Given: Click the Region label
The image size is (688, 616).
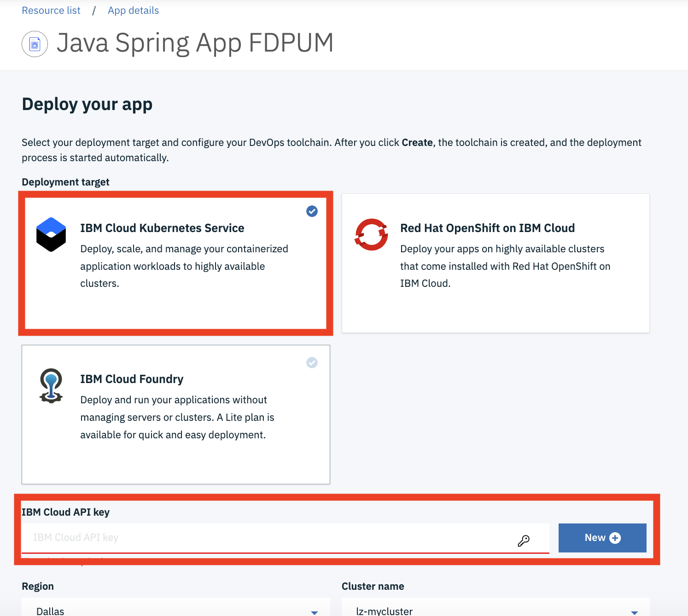Looking at the screenshot, I should coord(38,586).
